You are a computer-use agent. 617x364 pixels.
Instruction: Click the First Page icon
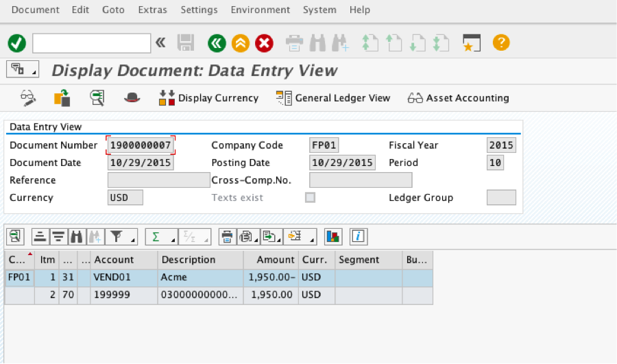coord(370,43)
